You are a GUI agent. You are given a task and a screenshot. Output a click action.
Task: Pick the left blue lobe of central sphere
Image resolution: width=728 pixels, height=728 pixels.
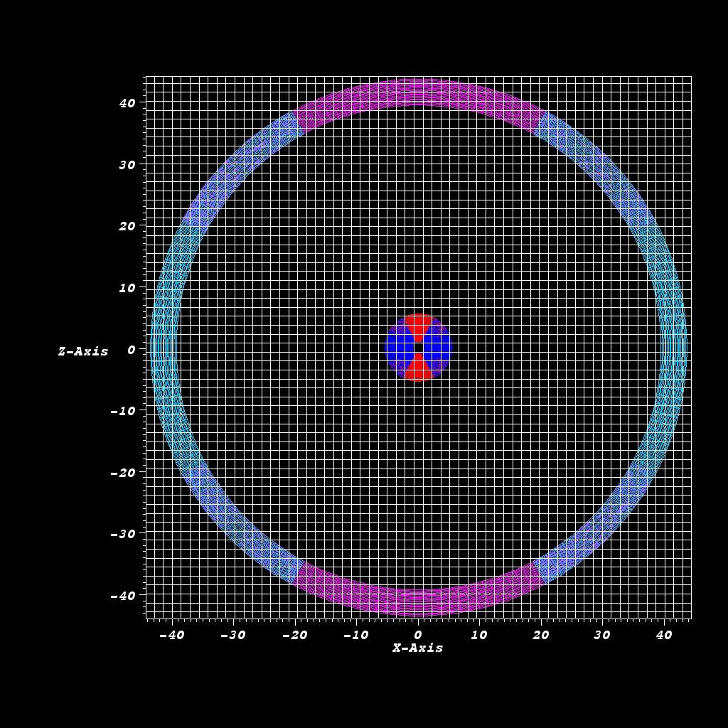[399, 348]
